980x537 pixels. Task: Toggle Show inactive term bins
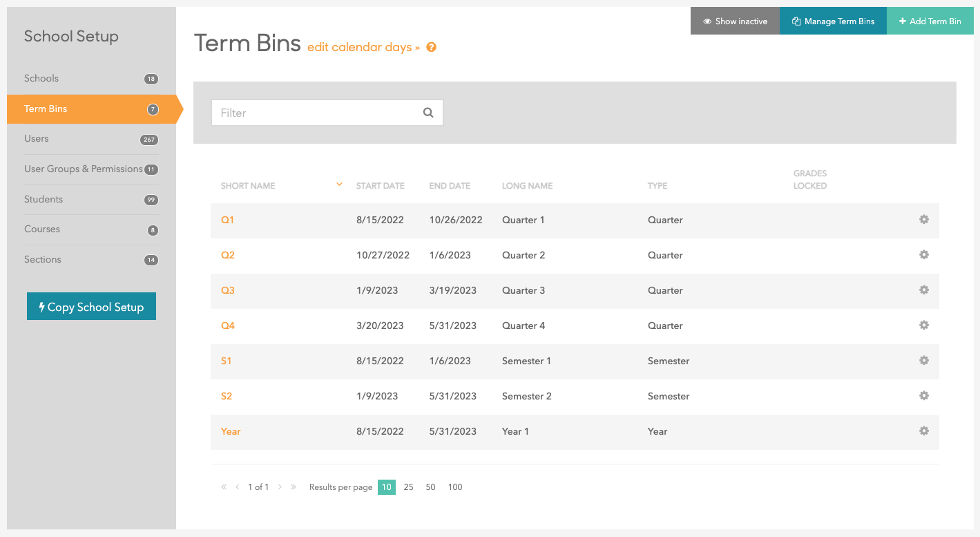tap(734, 21)
